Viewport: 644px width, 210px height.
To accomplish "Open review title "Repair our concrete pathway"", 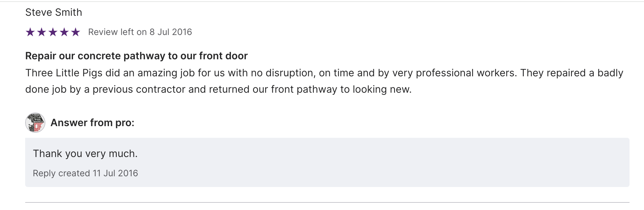I will click(x=136, y=56).
